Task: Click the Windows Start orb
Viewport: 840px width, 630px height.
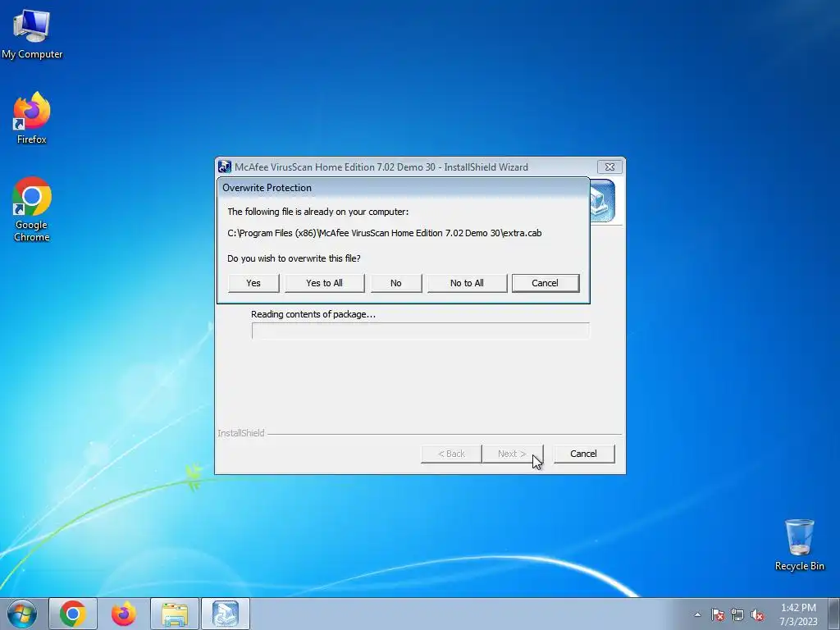Action: 22,614
